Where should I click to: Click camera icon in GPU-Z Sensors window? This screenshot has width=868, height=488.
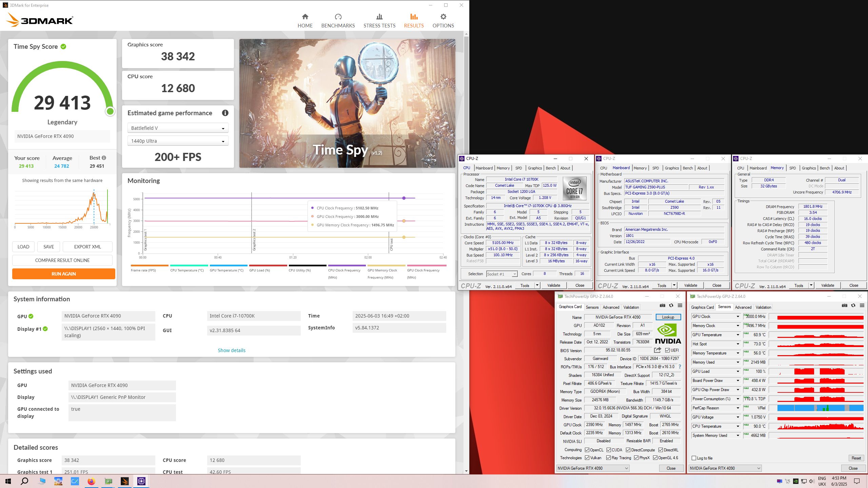pyautogui.click(x=844, y=306)
